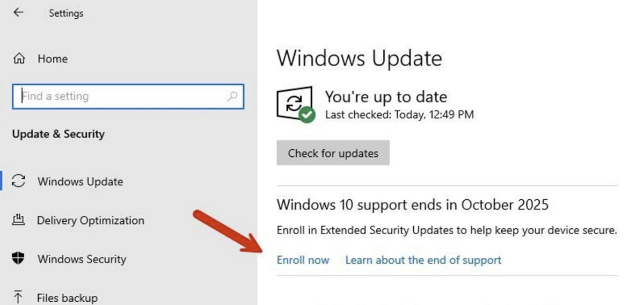
Task: Click the Windows Security shield icon
Action: pos(19,259)
